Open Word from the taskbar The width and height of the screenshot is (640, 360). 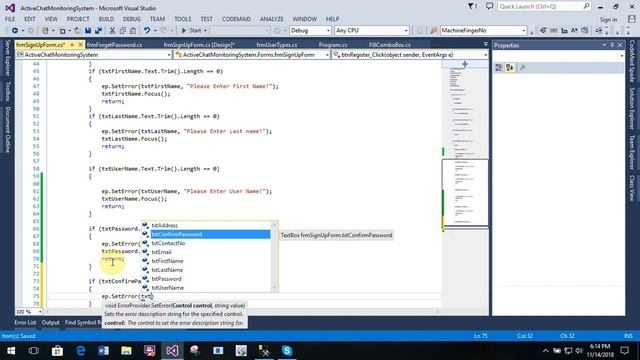coord(103,351)
